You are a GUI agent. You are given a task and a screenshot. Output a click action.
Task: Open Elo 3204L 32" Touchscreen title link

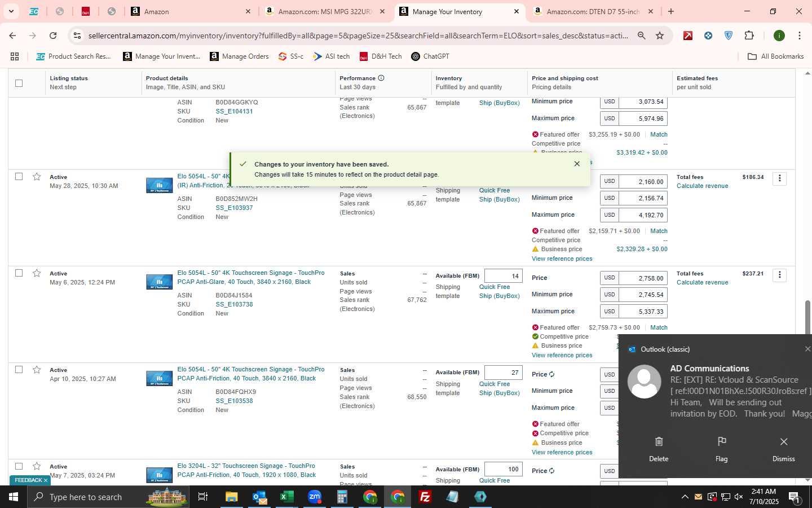(x=246, y=470)
